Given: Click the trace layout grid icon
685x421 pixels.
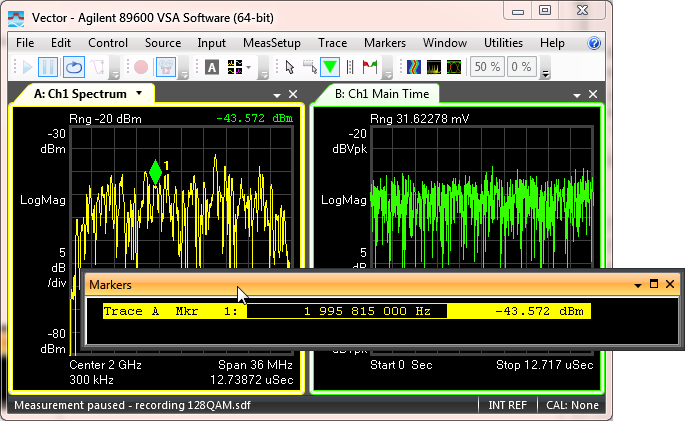Looking at the screenshot, I should click(x=235, y=67).
